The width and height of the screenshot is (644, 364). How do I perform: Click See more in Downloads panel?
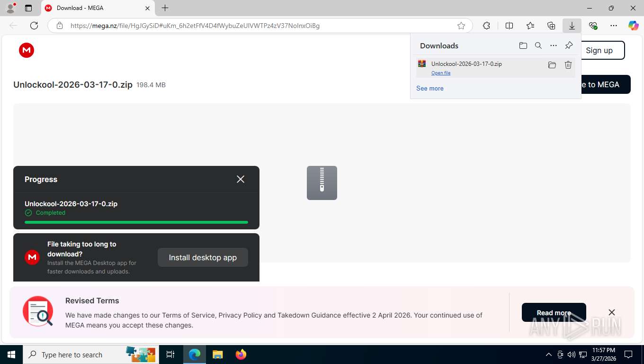point(430,88)
